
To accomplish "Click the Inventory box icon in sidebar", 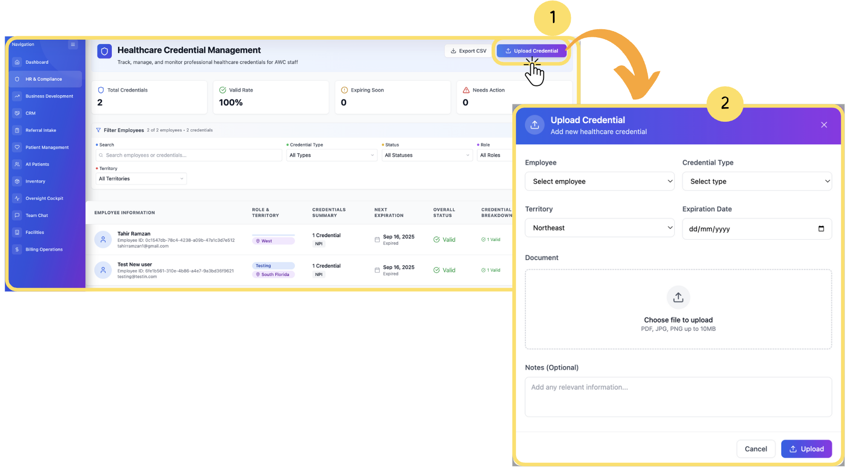I will coord(17,181).
